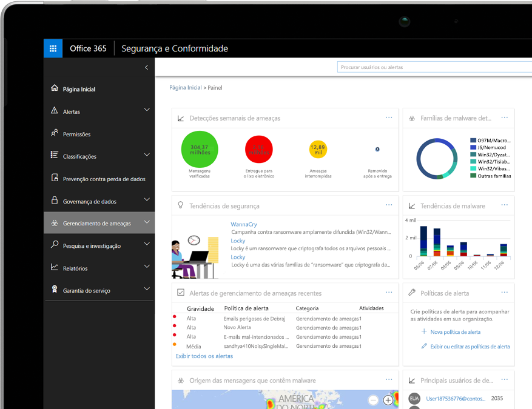The image size is (532, 409).
Task: Zoom in on the malware origin map
Action: pos(388,400)
